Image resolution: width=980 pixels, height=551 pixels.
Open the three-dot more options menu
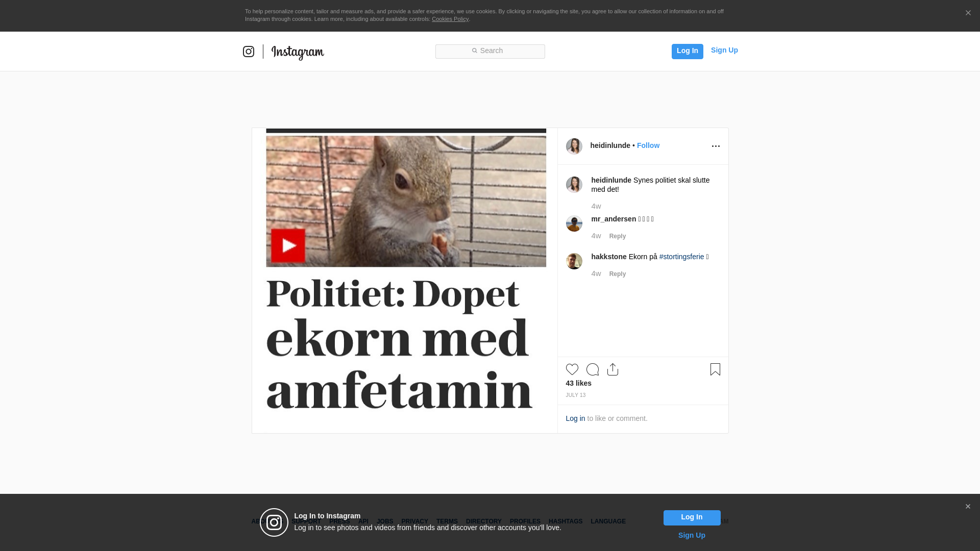pyautogui.click(x=716, y=146)
